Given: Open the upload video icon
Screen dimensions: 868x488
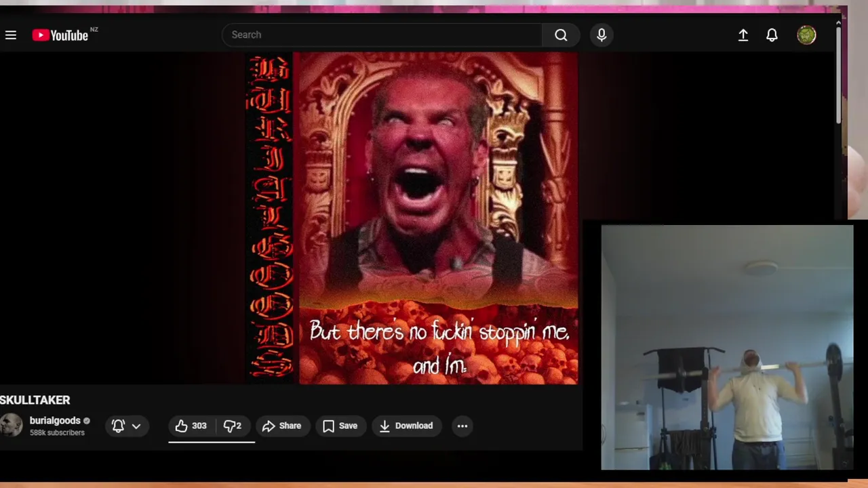Looking at the screenshot, I should click(x=743, y=35).
